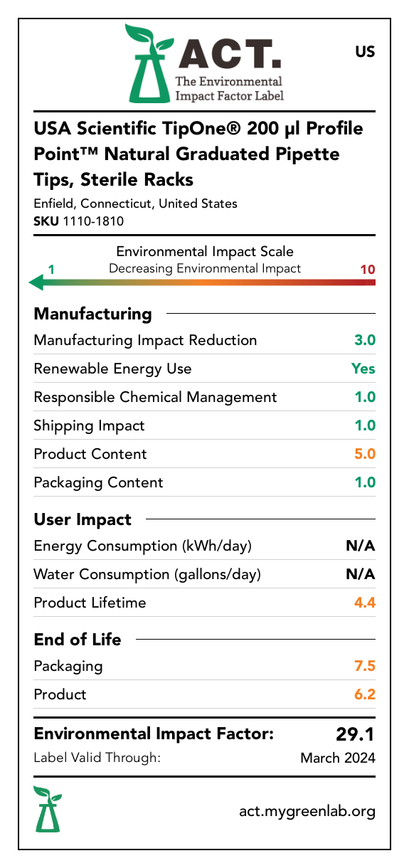Click the Environmental Impact Scale gradient bar
Viewport: 409px width, 868px height.
click(x=202, y=283)
